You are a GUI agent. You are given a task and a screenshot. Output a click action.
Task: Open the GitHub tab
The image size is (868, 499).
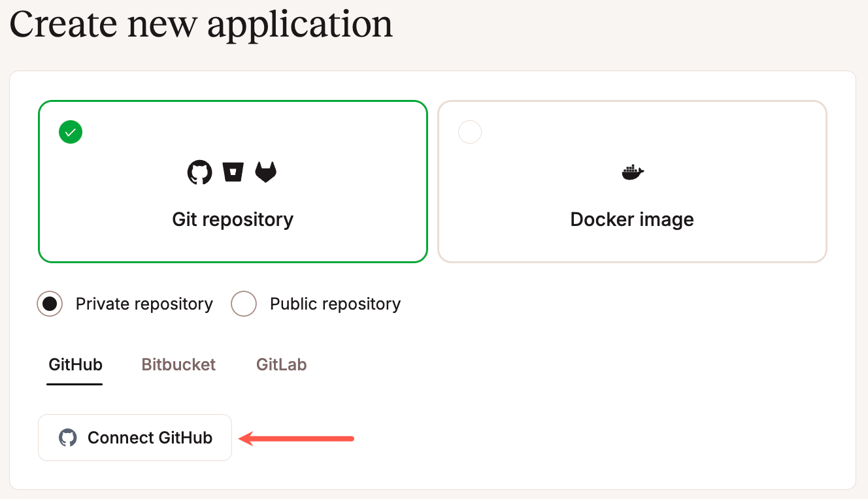point(74,364)
